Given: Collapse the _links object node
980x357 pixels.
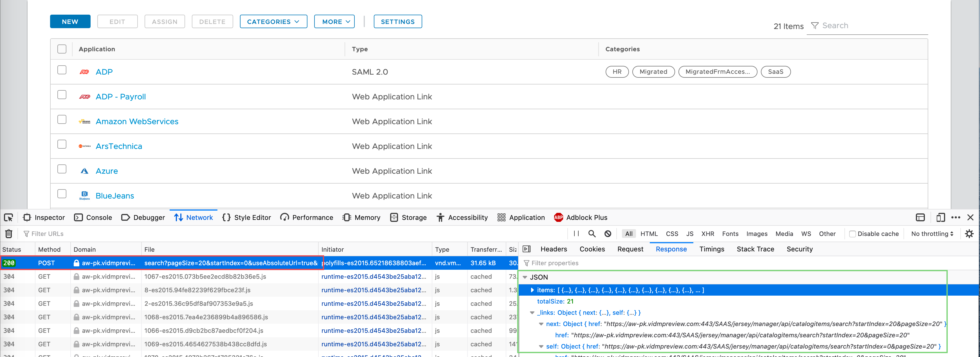Looking at the screenshot, I should 532,313.
